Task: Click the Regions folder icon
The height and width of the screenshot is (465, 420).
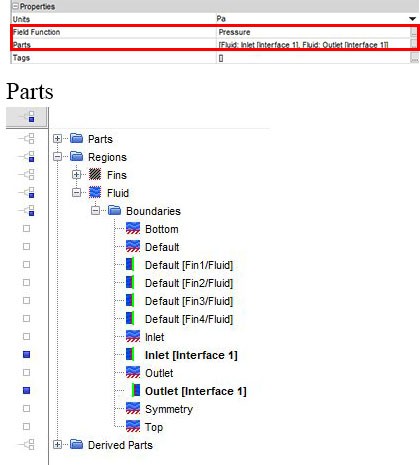Action: pyautogui.click(x=77, y=156)
